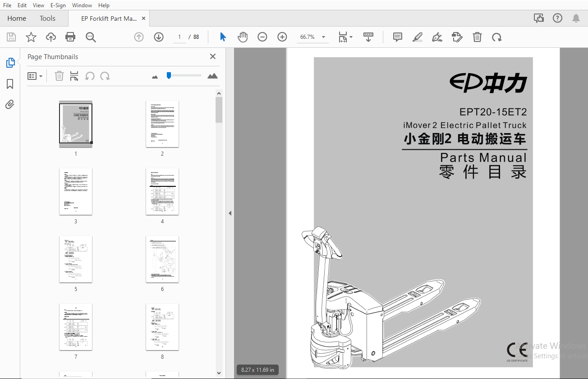
Task: Select page 3 thumbnail
Action: pyautogui.click(x=76, y=191)
